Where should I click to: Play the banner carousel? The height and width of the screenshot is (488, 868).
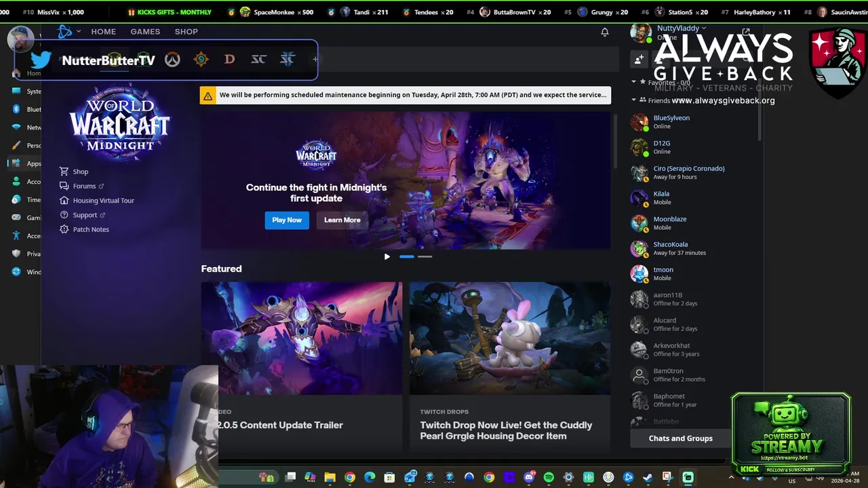point(387,257)
